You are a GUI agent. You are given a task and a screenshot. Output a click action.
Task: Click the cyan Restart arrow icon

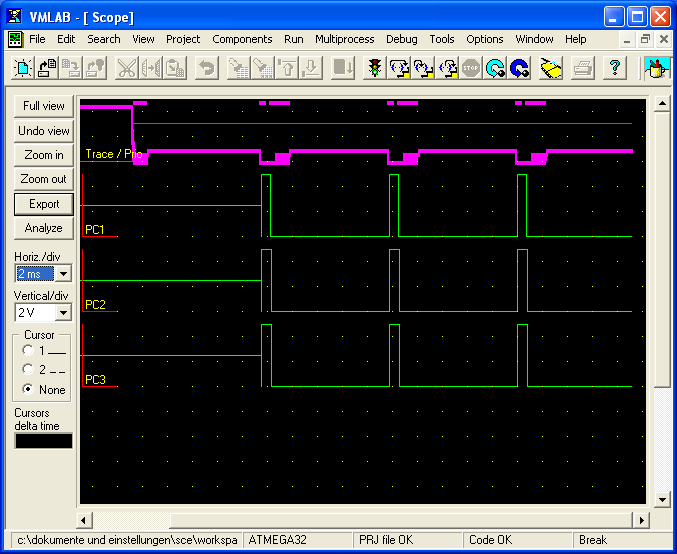click(495, 68)
